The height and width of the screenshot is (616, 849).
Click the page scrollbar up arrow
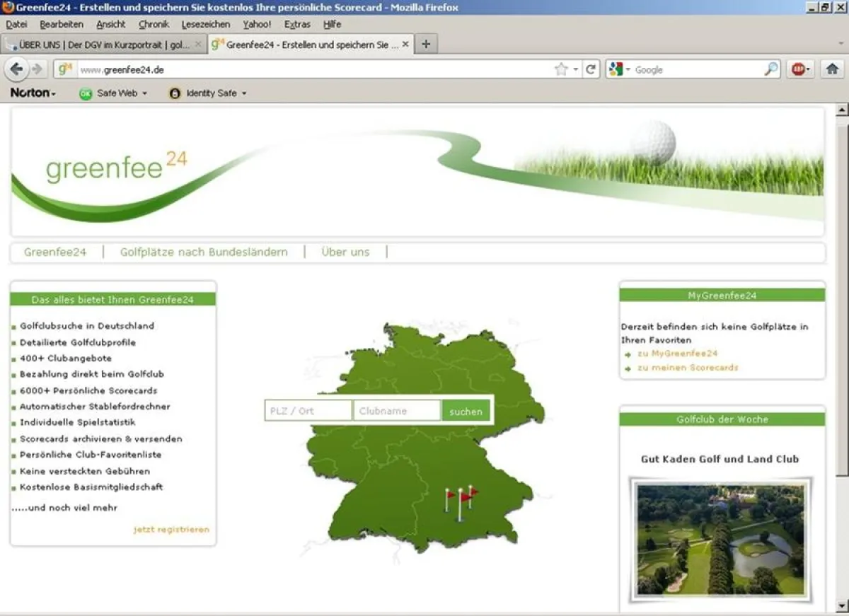842,110
